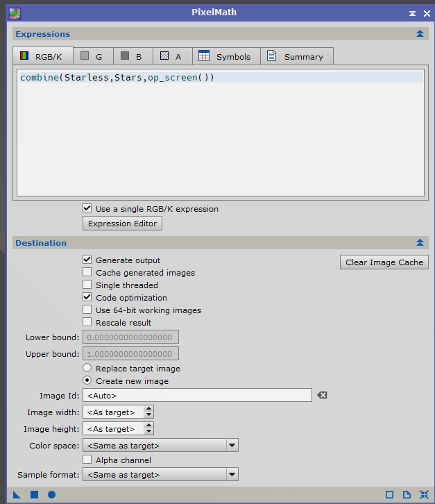
Task: Uncheck Generate output
Action: pyautogui.click(x=87, y=260)
